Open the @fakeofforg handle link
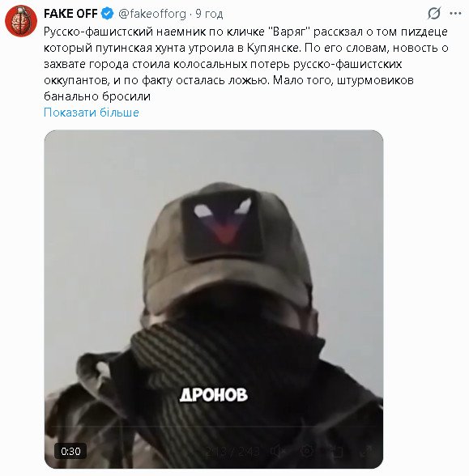Viewport: 469px width, 476px height. tap(152, 14)
